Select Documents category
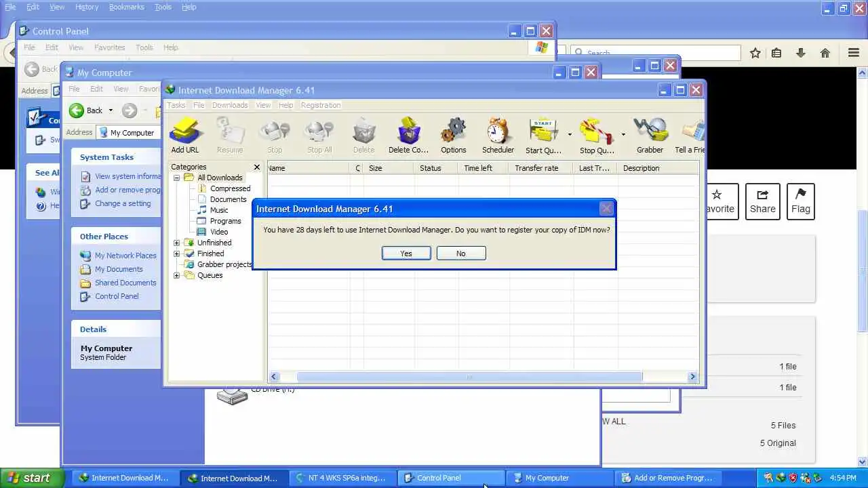Image resolution: width=868 pixels, height=488 pixels. [228, 199]
